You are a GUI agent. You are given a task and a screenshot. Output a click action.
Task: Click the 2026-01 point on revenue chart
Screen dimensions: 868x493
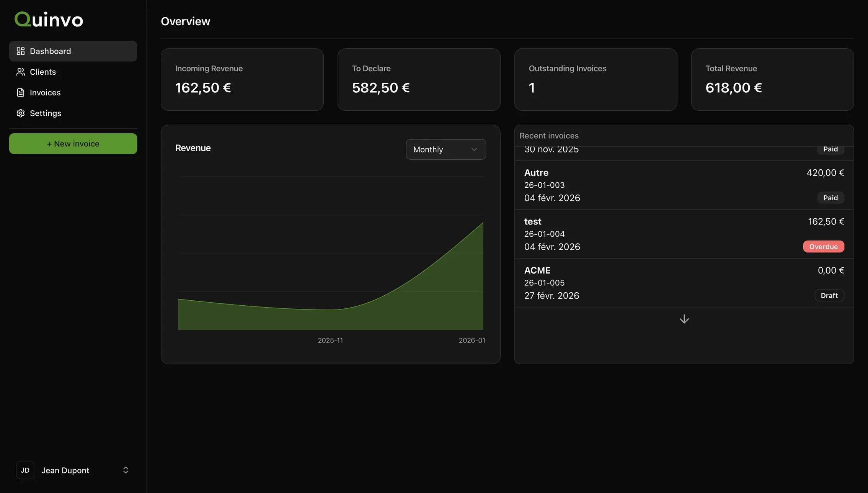coord(483,223)
